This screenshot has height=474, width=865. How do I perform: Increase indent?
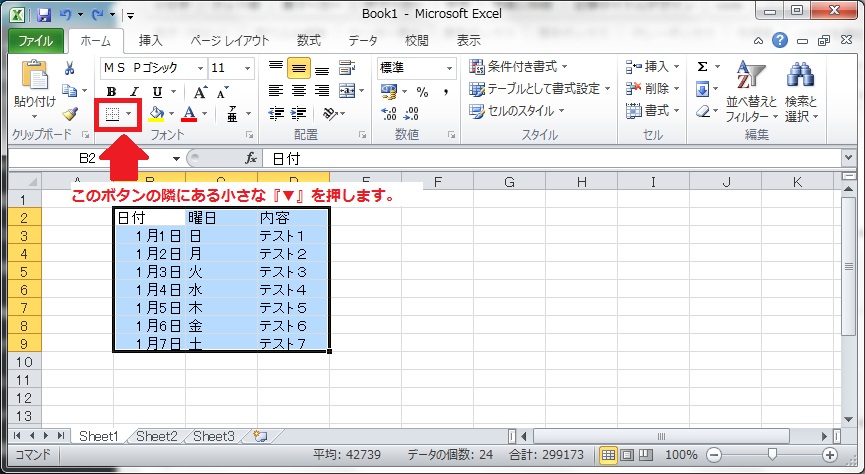tap(298, 114)
